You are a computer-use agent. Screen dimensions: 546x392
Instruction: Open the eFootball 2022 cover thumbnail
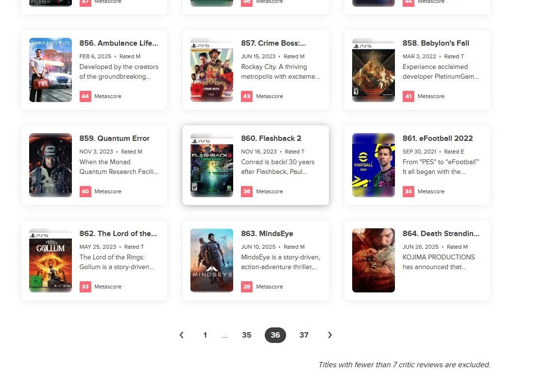point(373,165)
